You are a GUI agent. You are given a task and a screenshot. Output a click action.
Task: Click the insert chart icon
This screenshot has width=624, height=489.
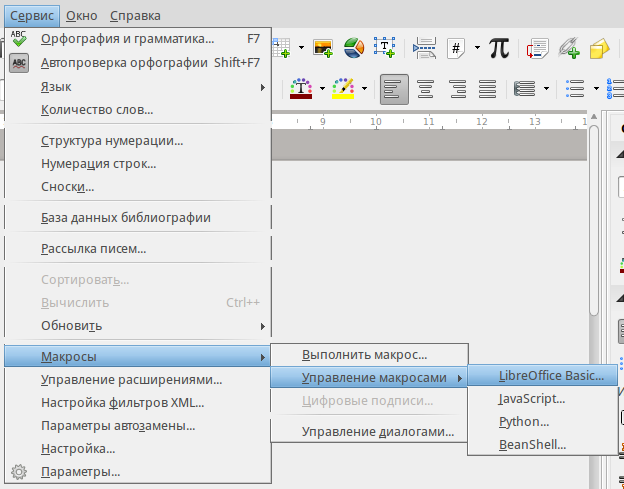click(353, 48)
